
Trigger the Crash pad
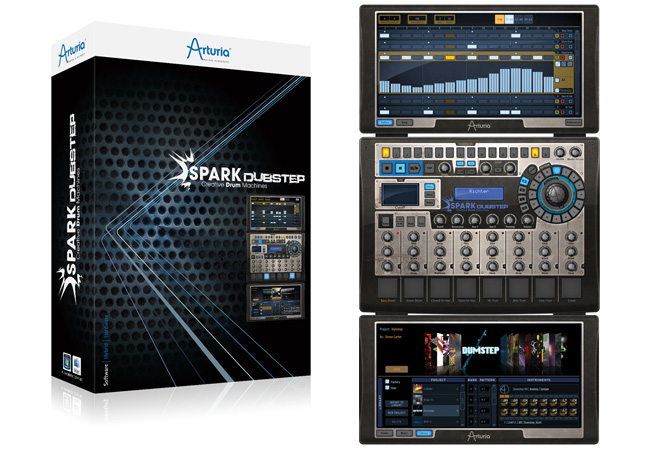click(x=571, y=288)
